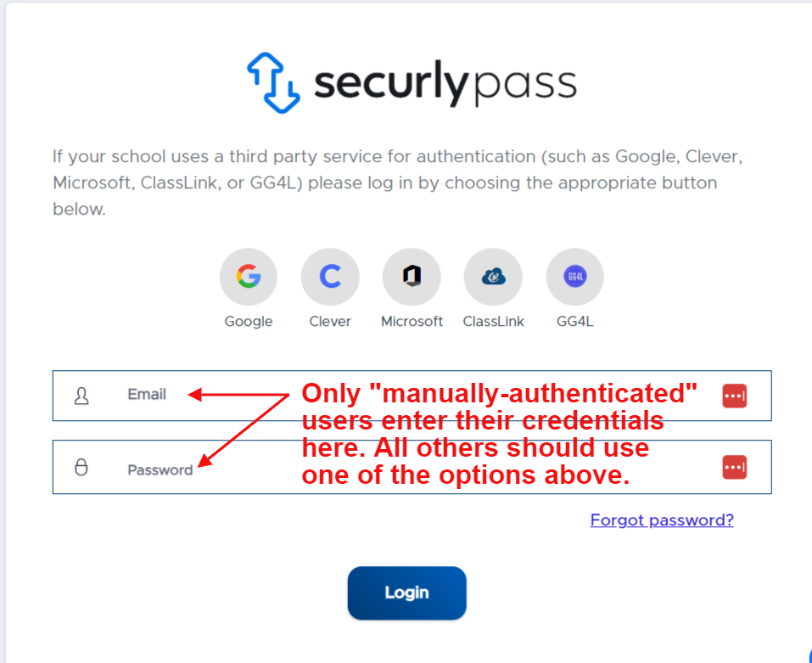Open password manager icon in Email field
This screenshot has height=663, width=812.
pos(734,396)
